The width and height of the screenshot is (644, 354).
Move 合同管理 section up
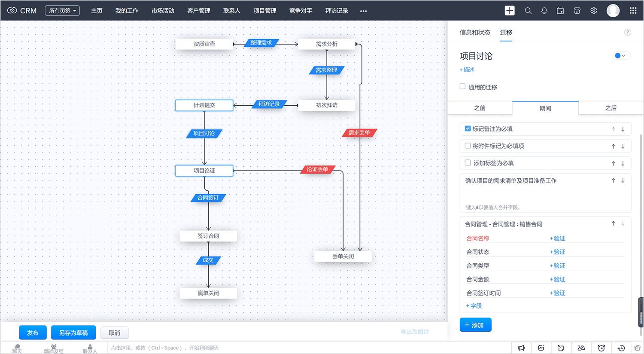(614, 223)
